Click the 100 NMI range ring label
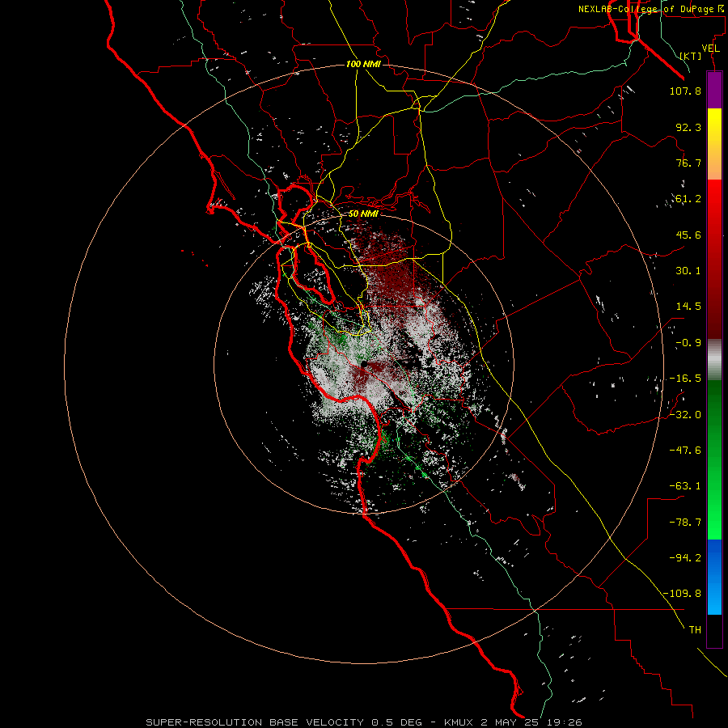This screenshot has height=728, width=728. pyautogui.click(x=363, y=64)
